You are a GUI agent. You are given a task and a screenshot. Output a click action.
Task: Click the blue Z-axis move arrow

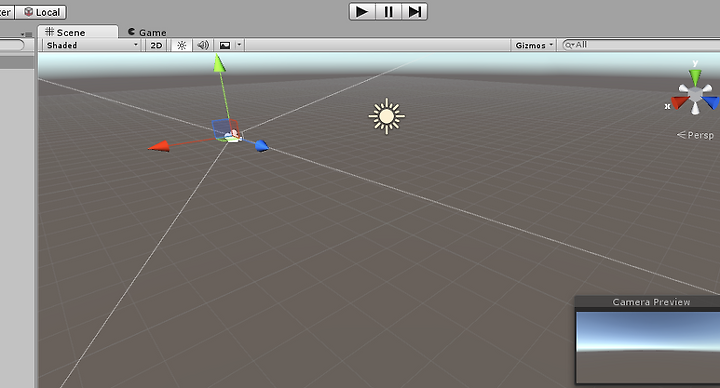point(261,146)
